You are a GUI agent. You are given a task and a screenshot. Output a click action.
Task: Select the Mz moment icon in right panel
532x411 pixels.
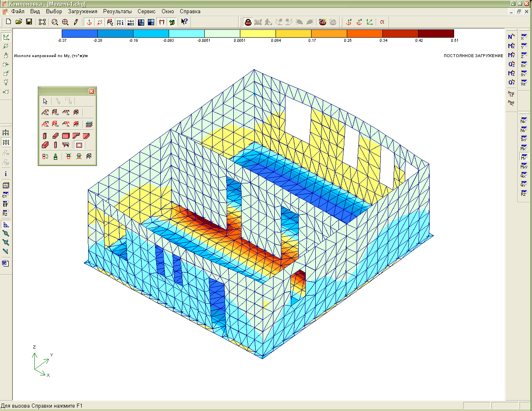pyautogui.click(x=511, y=73)
